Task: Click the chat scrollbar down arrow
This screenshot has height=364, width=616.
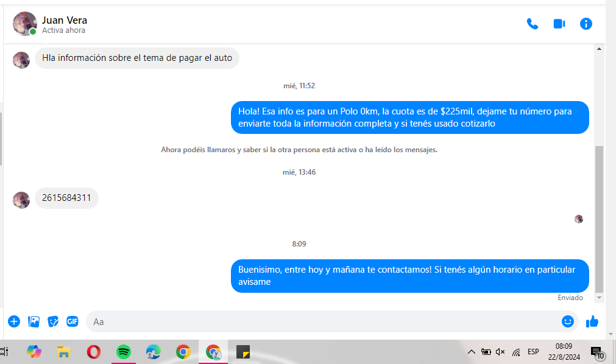Action: click(x=599, y=298)
